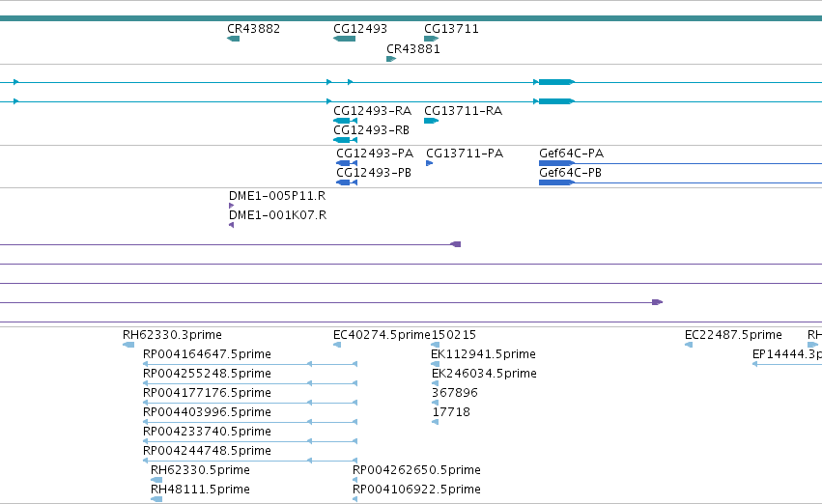822x504 pixels.
Task: Click RP004255248.5prime EST label
Action: click(x=207, y=374)
